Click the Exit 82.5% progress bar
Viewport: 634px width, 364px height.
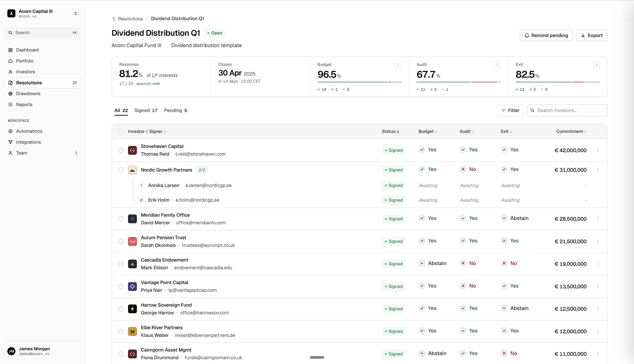pyautogui.click(x=558, y=82)
